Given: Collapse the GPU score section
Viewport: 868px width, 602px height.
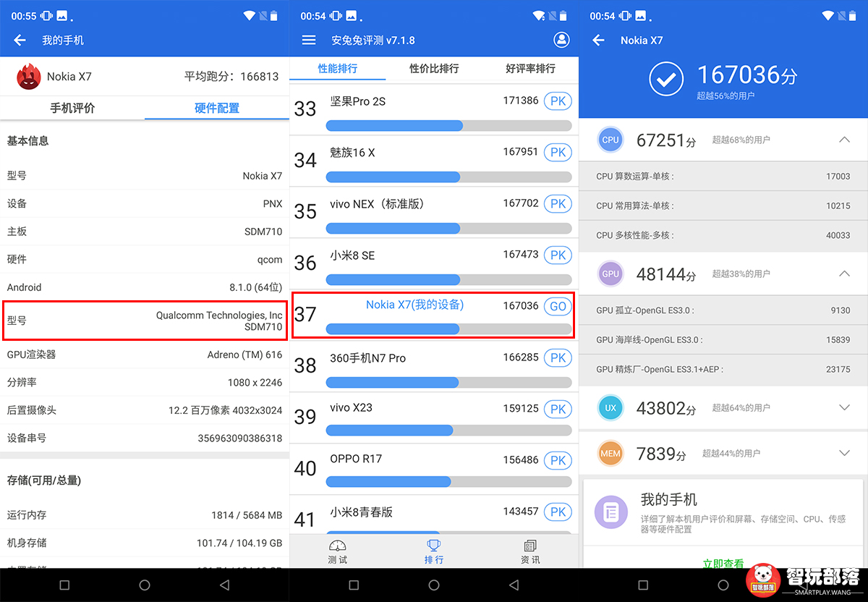Looking at the screenshot, I should [x=844, y=274].
